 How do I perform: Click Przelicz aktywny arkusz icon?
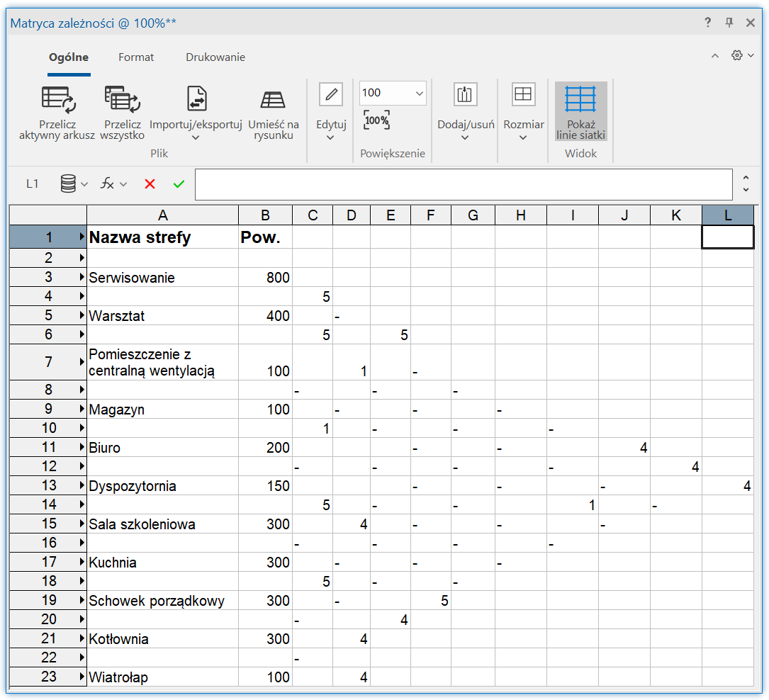(x=58, y=100)
